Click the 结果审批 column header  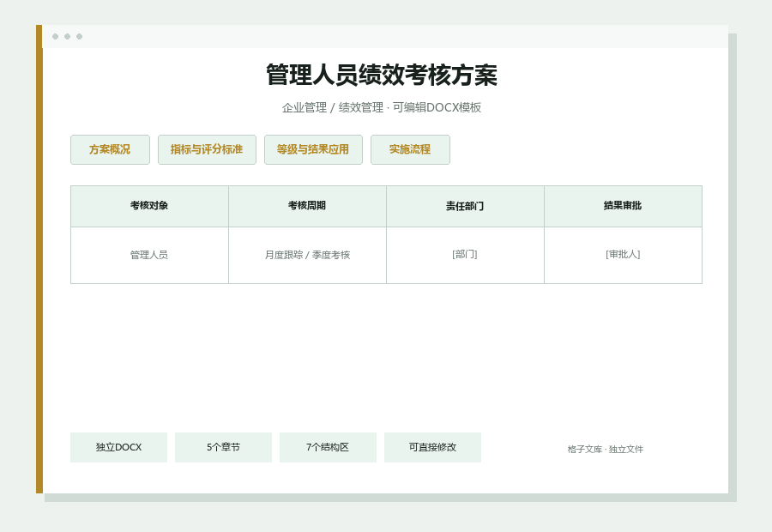623,206
